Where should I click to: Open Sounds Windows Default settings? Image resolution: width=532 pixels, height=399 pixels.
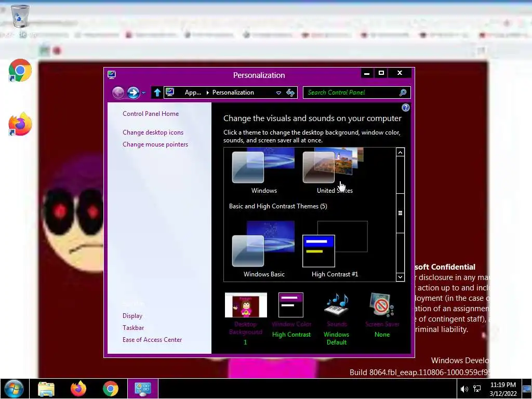(336, 319)
